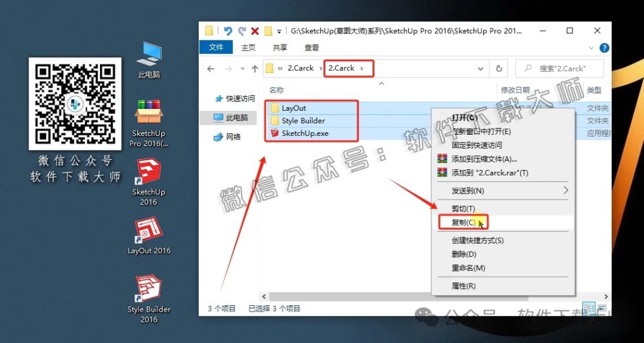The height and width of the screenshot is (343, 644).
Task: Switch to details view icon in status bar
Action: click(x=590, y=308)
